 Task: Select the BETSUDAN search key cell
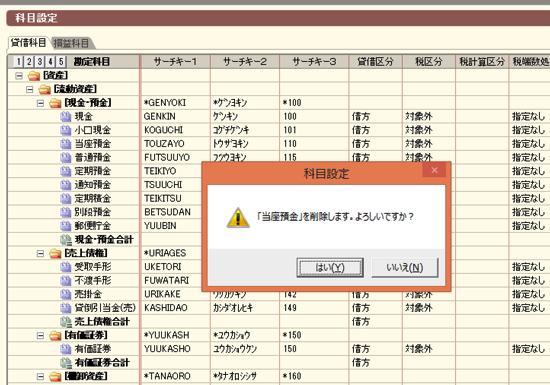coord(171,212)
